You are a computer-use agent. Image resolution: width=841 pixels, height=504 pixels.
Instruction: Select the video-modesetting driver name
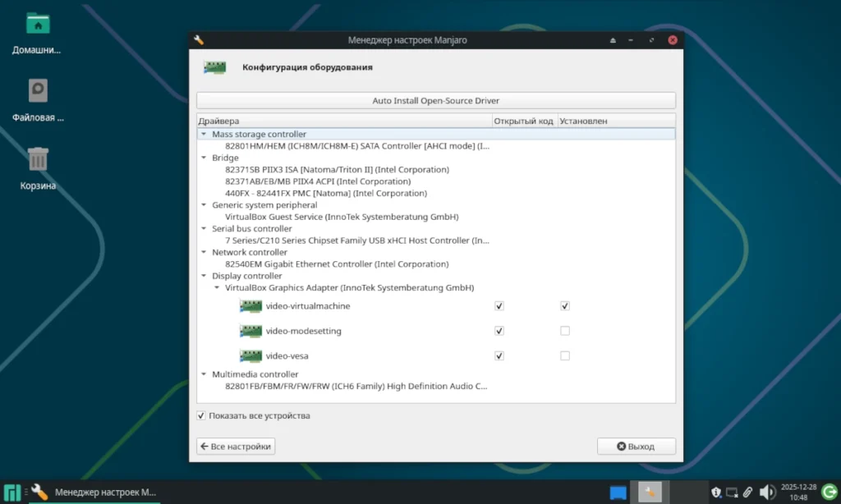(x=304, y=331)
